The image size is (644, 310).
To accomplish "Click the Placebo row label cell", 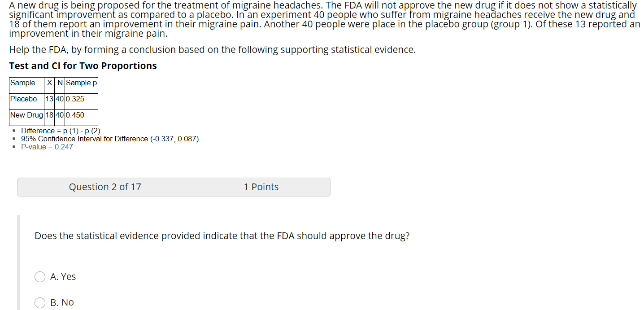I will point(27,99).
